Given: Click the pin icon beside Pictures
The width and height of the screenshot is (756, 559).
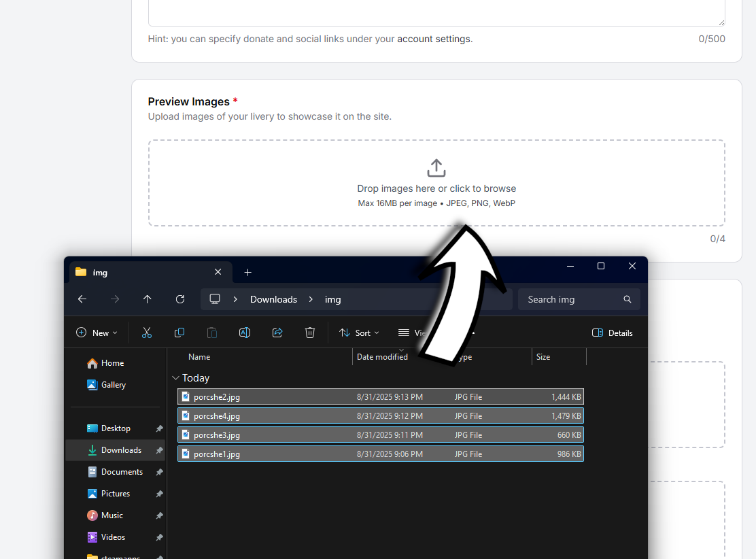Looking at the screenshot, I should pyautogui.click(x=160, y=494).
